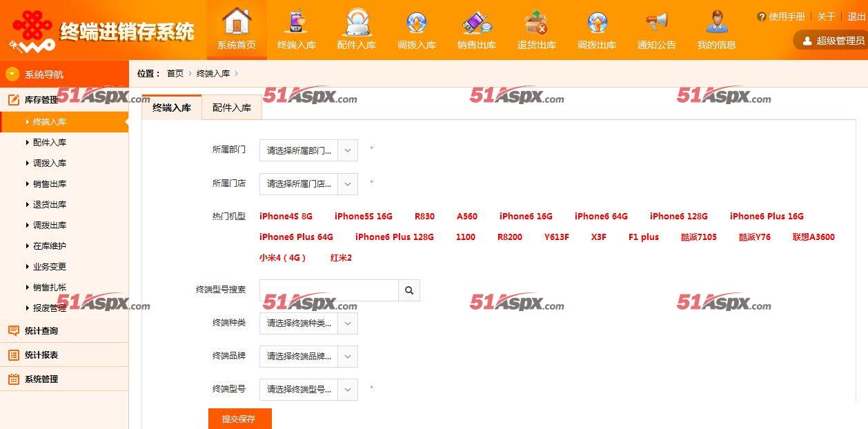Pick hot model X3F

[x=599, y=237]
